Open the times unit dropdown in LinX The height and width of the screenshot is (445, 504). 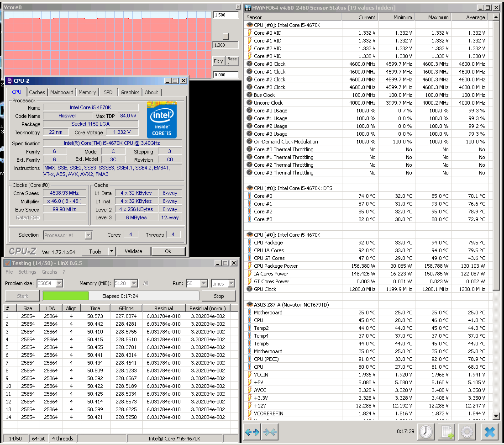231,283
